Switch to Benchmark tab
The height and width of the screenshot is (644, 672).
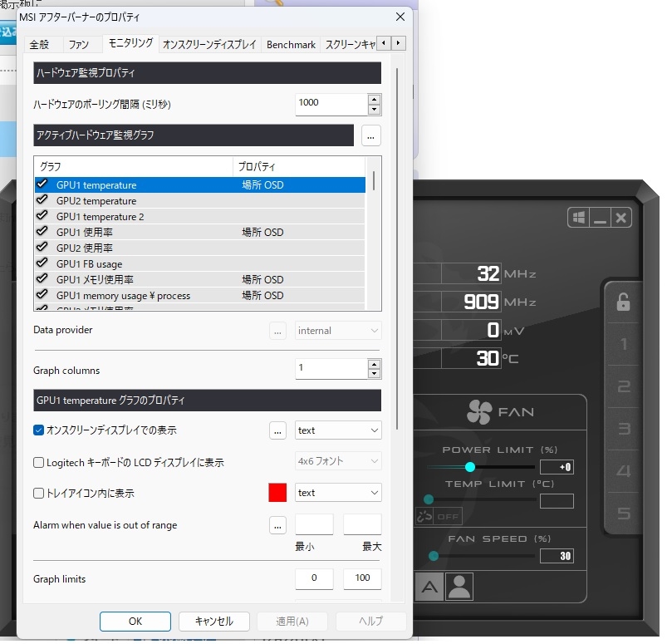click(291, 45)
